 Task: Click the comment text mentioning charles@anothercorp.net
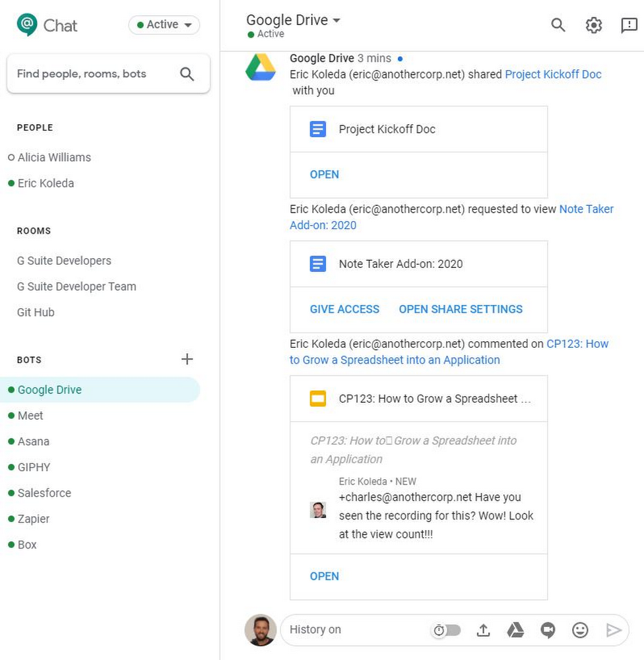point(436,515)
